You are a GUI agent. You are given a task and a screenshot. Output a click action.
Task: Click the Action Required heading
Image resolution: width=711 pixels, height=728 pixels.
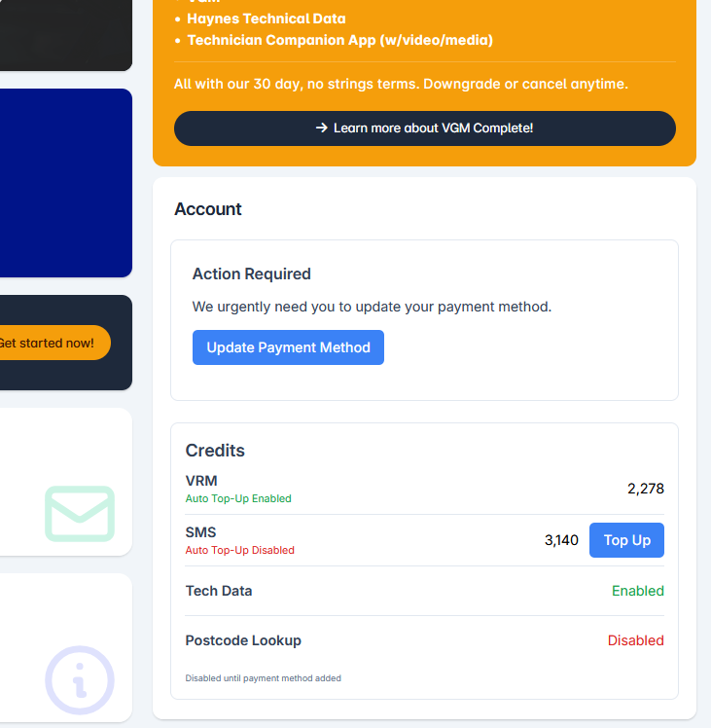[x=252, y=274]
